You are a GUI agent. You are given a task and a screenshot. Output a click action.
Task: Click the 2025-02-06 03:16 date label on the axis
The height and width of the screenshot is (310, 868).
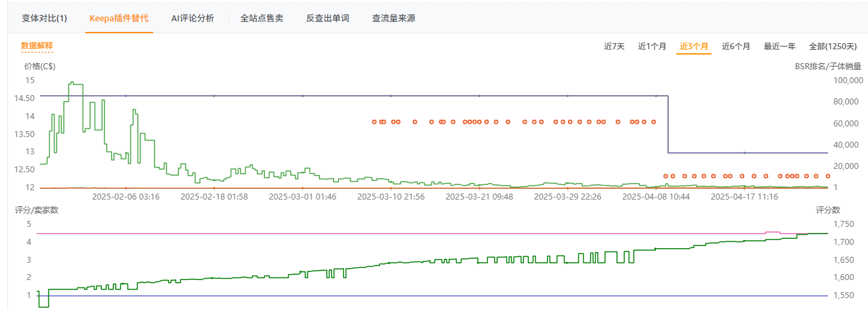point(126,197)
